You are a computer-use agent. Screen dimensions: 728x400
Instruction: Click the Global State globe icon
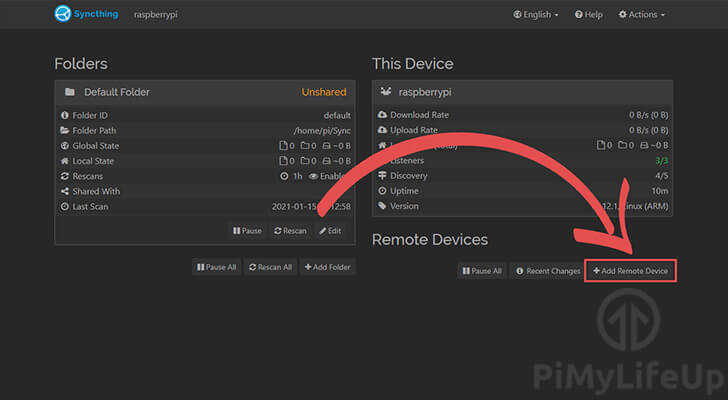pos(65,146)
